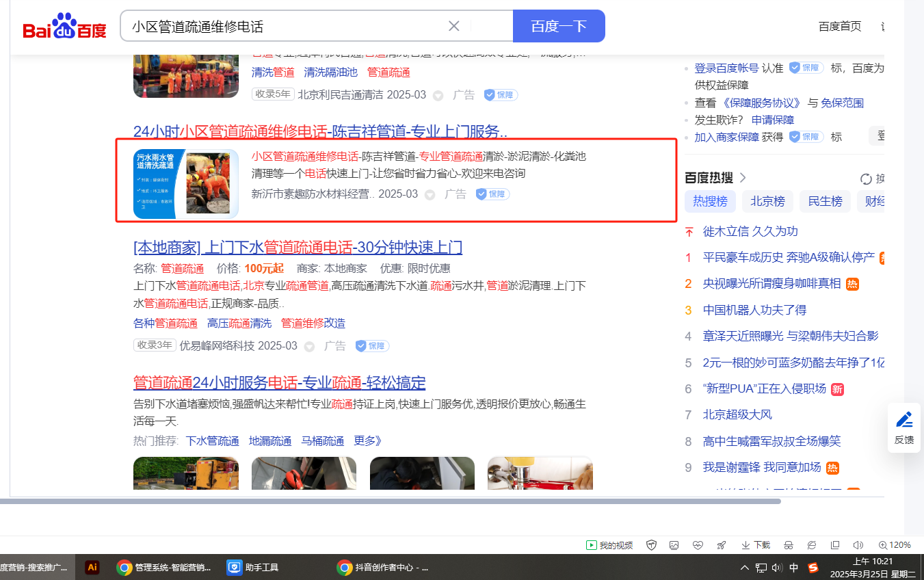924x580 pixels.
Task: Click the advertiser name 优易峰网络科技
Action: point(217,346)
